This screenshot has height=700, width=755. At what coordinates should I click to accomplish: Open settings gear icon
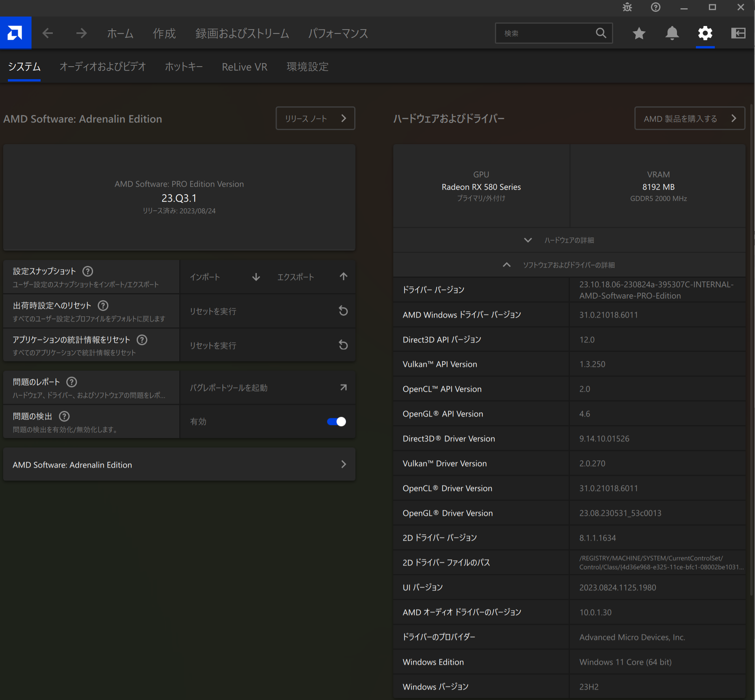pyautogui.click(x=705, y=33)
